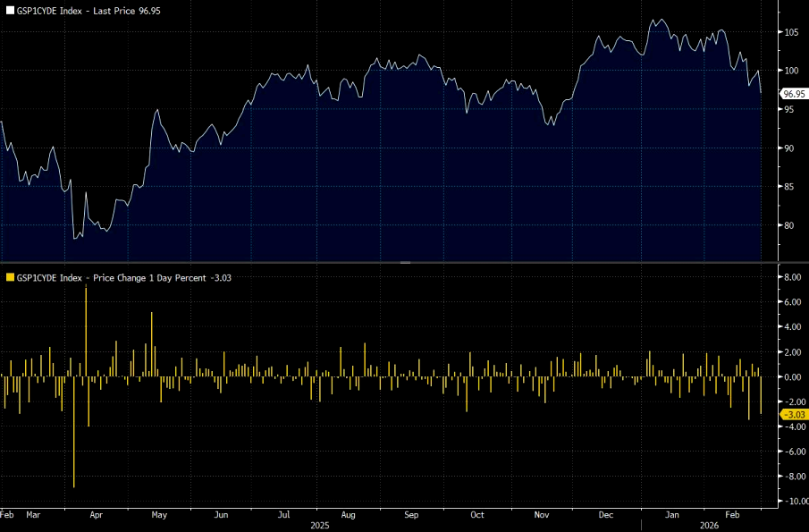809x532 pixels.
Task: Click the 2025 year label on time axis
Action: (320, 526)
